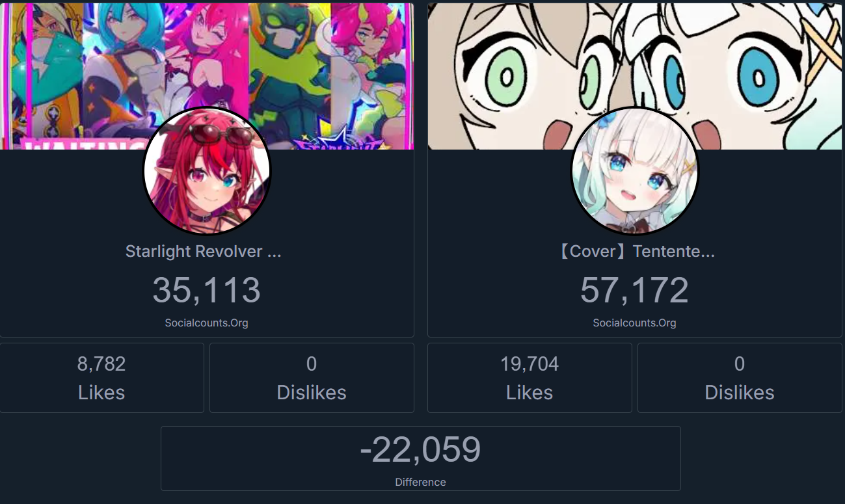Click the 57,172 view counter

coord(634,290)
